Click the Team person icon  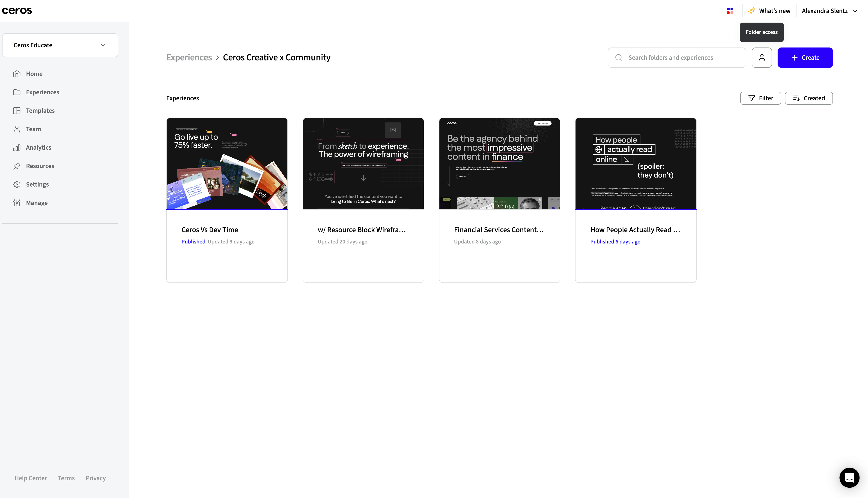pos(17,129)
